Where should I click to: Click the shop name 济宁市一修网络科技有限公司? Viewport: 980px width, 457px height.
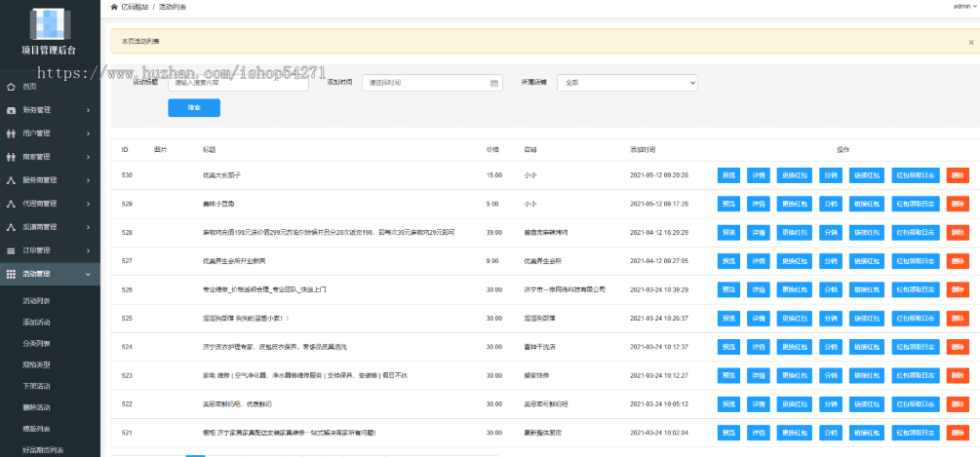tap(565, 289)
